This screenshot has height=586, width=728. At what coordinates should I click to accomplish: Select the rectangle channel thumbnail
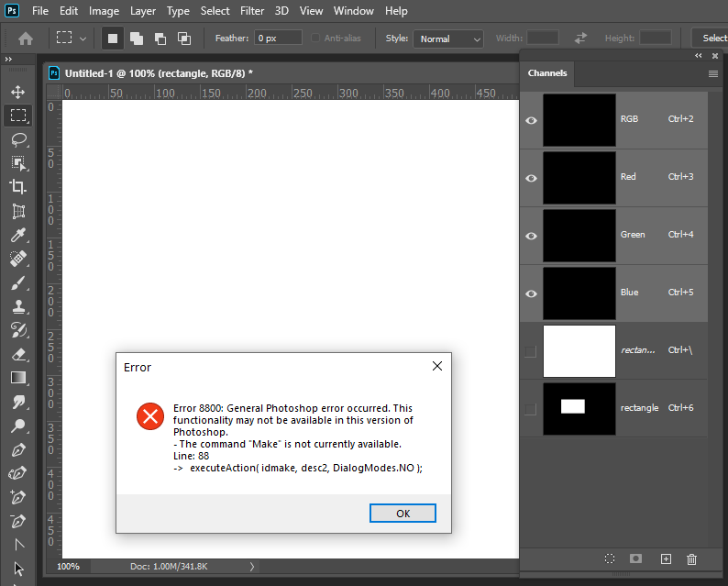(x=579, y=409)
